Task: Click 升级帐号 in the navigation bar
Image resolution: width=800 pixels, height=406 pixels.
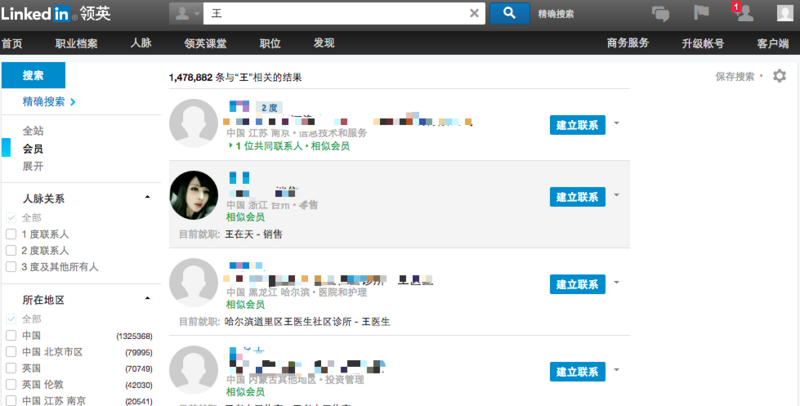Action: point(703,43)
